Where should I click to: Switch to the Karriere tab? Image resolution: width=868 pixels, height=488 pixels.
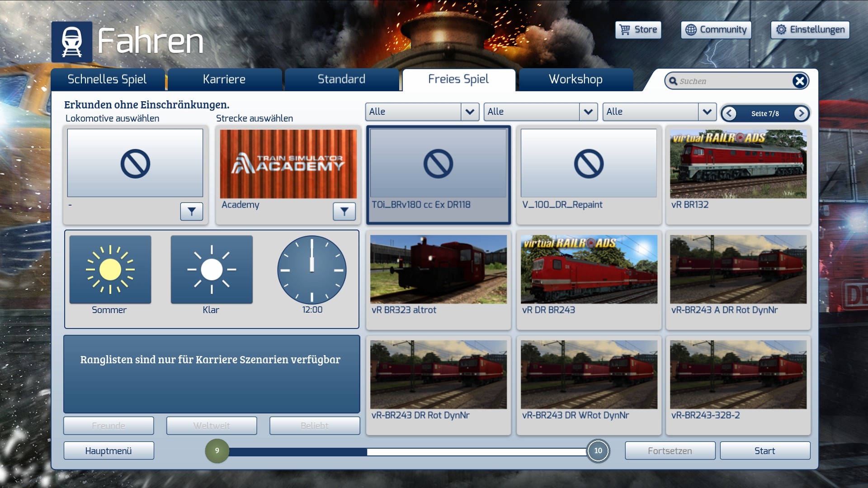(224, 80)
